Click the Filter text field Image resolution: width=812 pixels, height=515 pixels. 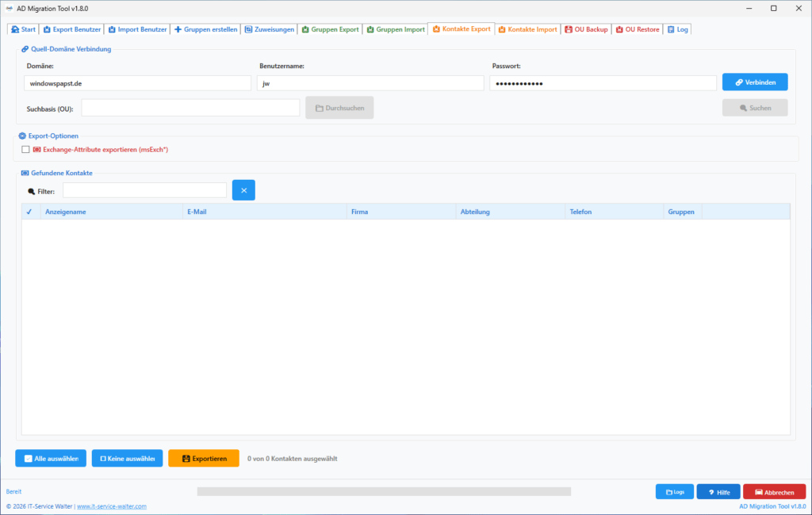(144, 190)
